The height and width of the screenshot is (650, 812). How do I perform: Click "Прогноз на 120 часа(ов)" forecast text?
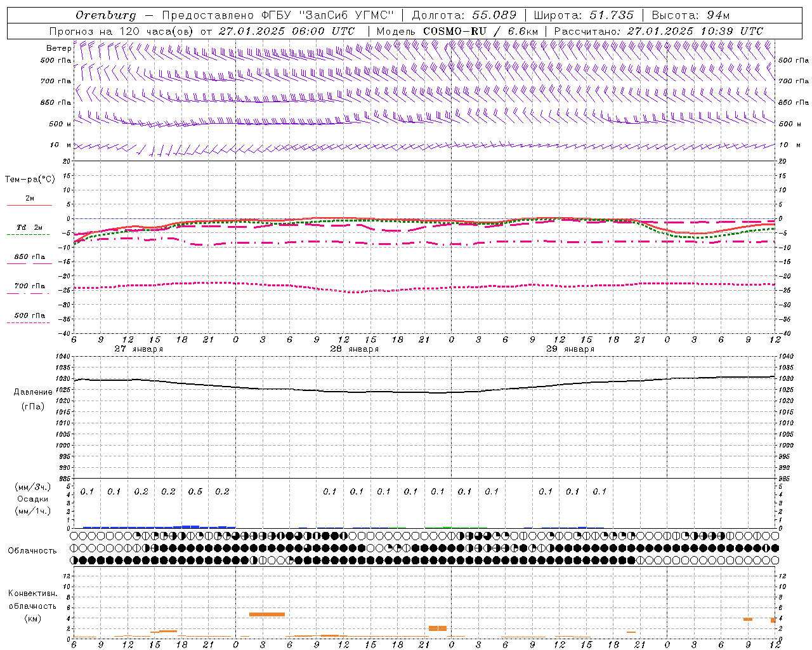pos(122,31)
